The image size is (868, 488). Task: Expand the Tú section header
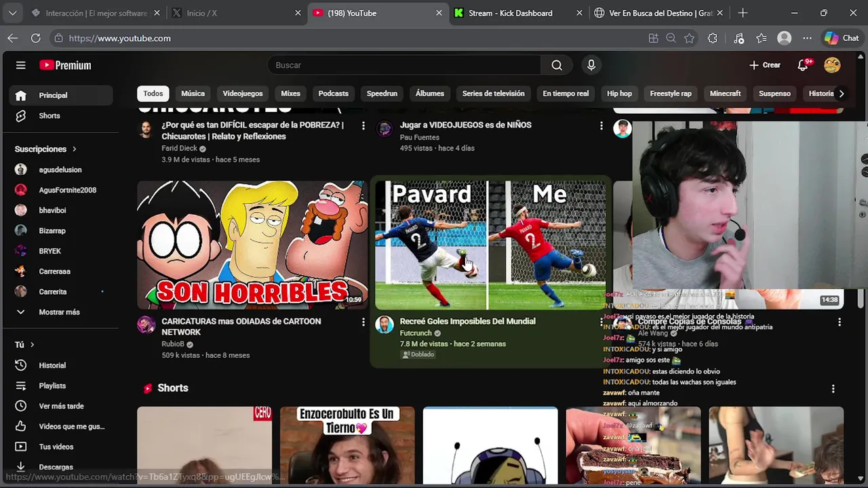24,345
